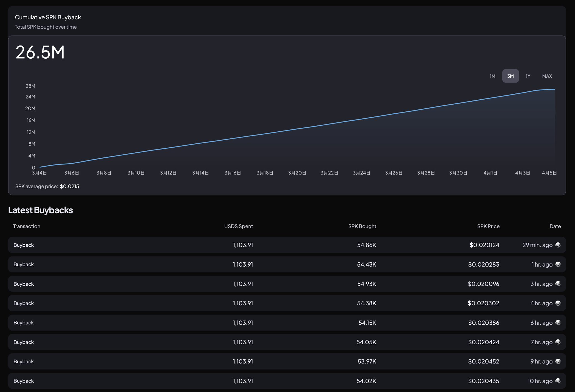The width and height of the screenshot is (575, 392).
Task: Click explorer icon for 10 hr. ago row
Action: tap(558, 381)
